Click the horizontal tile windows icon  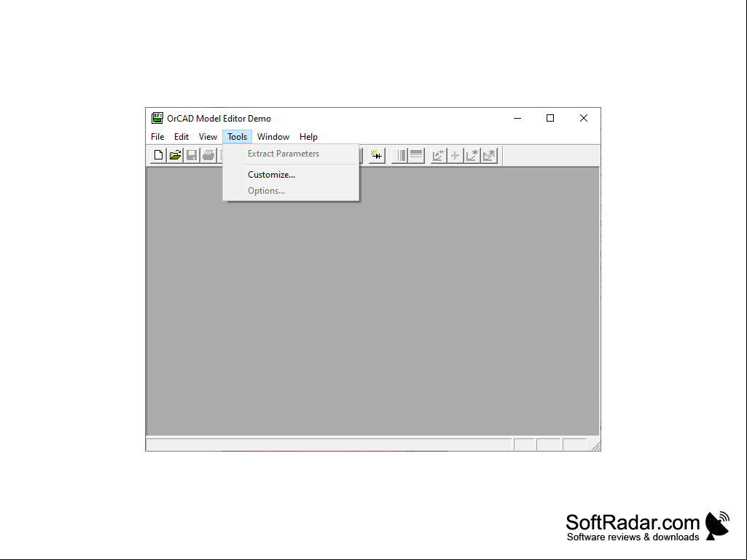416,155
